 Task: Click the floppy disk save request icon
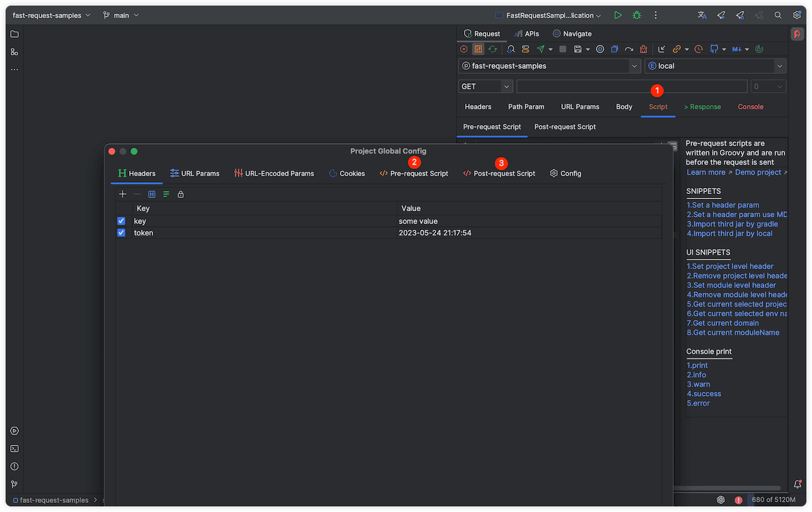[x=578, y=49]
